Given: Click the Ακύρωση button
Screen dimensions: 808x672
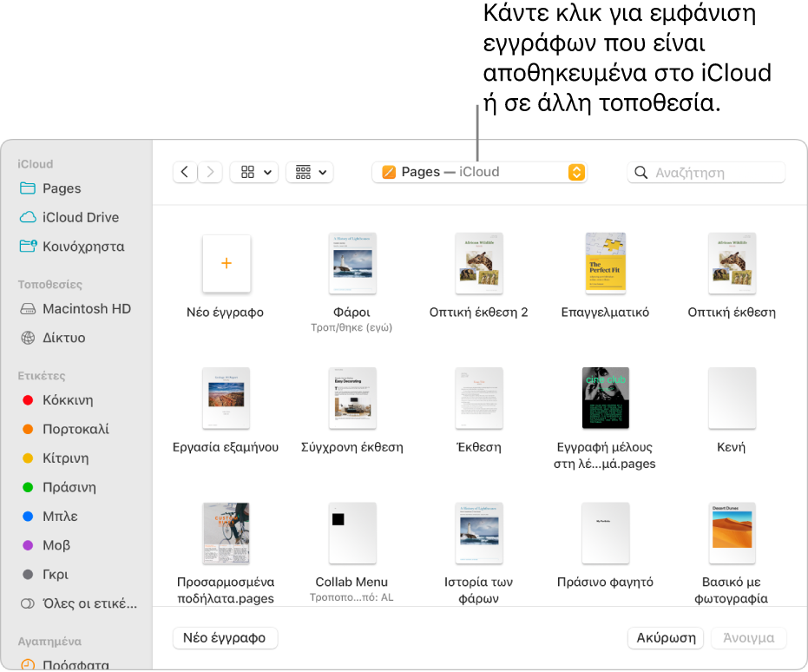Looking at the screenshot, I should coord(667,638).
